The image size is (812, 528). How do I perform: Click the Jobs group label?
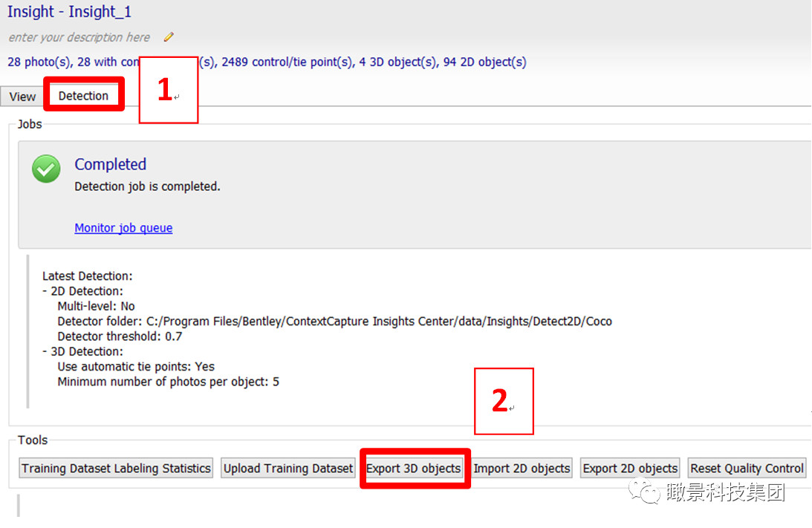(x=30, y=124)
